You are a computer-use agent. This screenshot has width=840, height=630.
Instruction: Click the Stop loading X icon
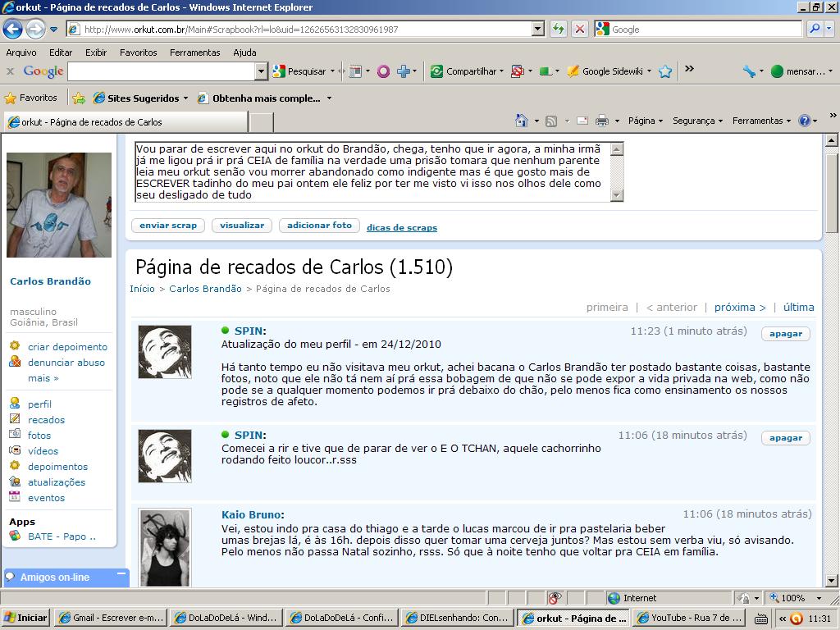click(580, 29)
